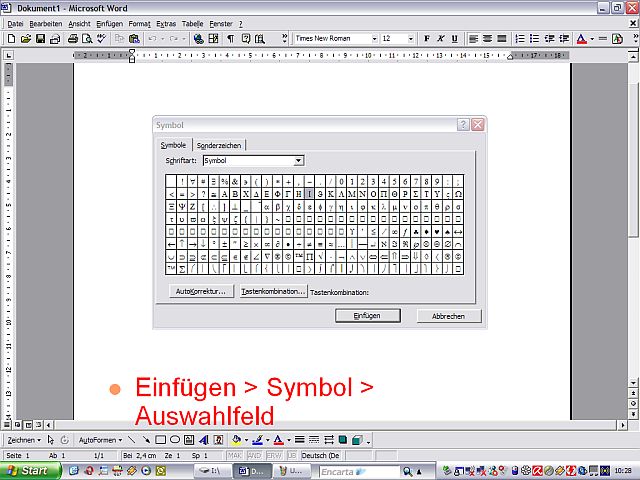
Task: Click the Save icon in toolbar
Action: pos(41,39)
